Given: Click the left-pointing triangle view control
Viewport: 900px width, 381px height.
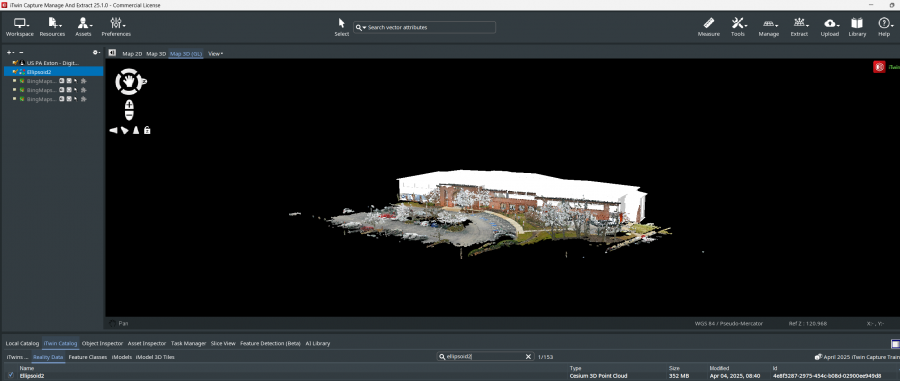Looking at the screenshot, I should (x=113, y=130).
